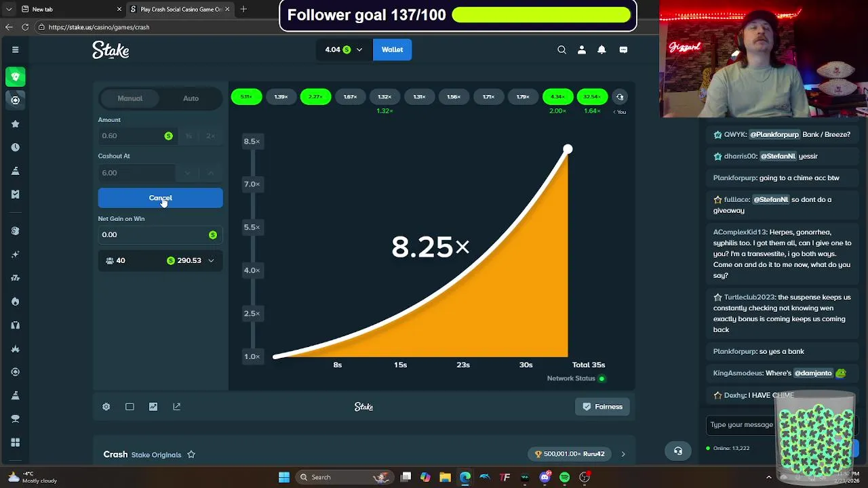This screenshot has height=488, width=868.
Task: Click the Stake Originals link
Action: 156,455
